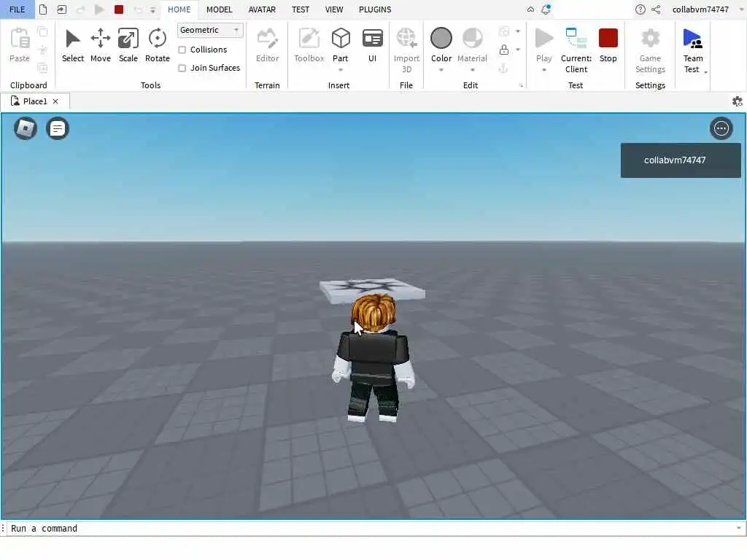Pick the Rotate tool
This screenshot has width=747, height=560.
coord(158,45)
